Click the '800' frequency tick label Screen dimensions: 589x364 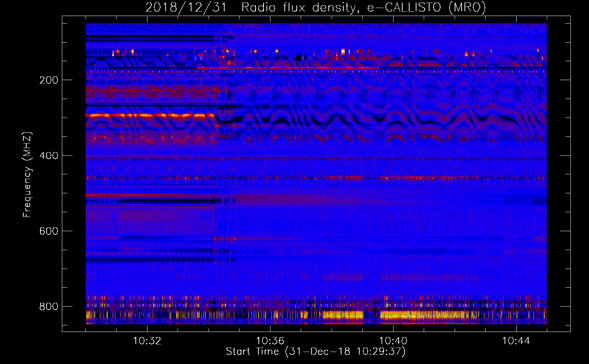coord(48,307)
